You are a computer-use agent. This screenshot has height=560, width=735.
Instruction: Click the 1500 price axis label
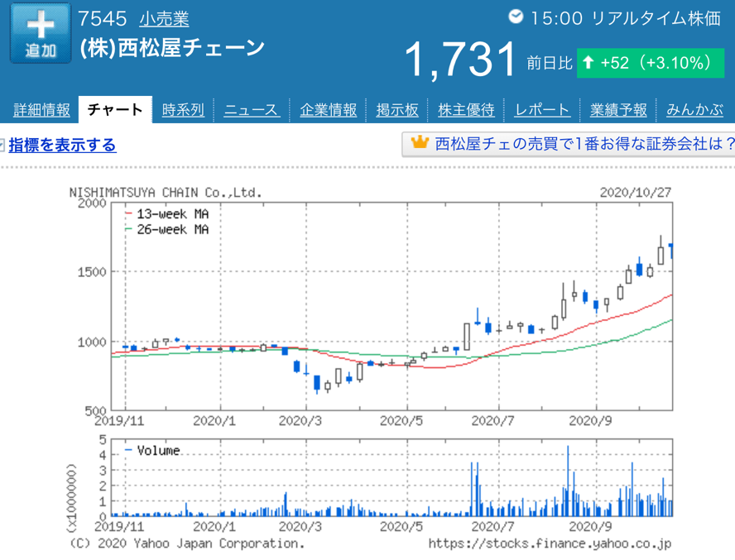point(92,272)
